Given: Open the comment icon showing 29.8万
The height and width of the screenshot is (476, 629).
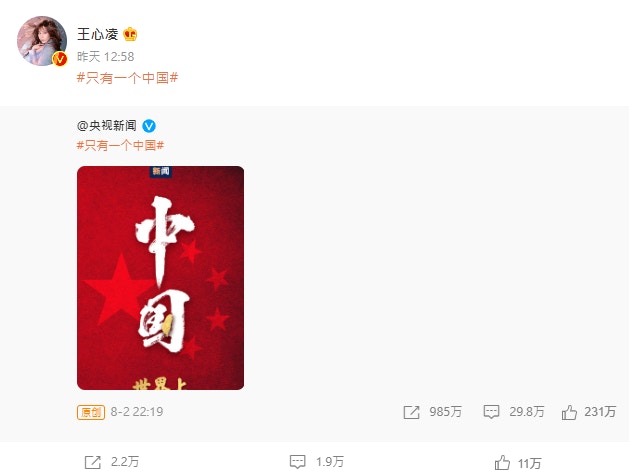Looking at the screenshot, I should pos(491,412).
